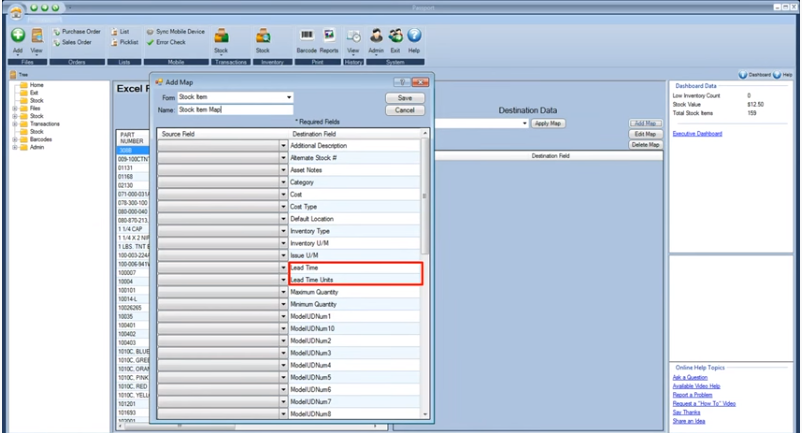Click the Delete Map button
Screen dimensions: 802x433
[x=645, y=145]
